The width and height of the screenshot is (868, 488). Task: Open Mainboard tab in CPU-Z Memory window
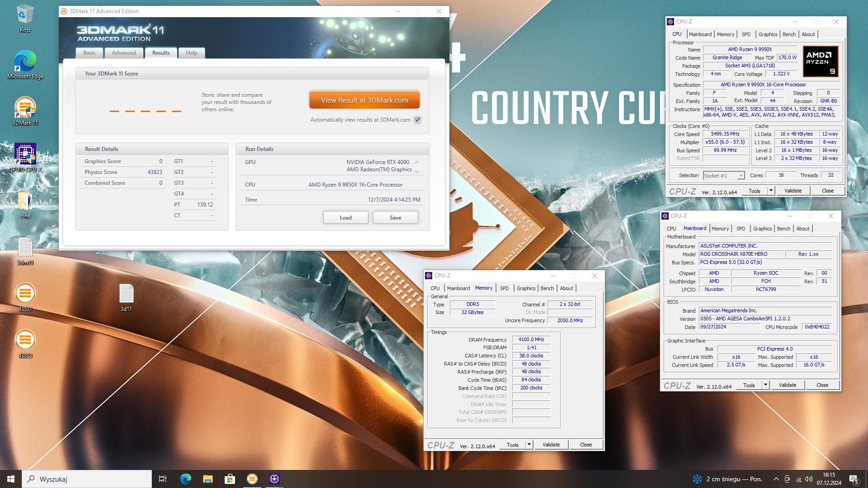(x=458, y=288)
